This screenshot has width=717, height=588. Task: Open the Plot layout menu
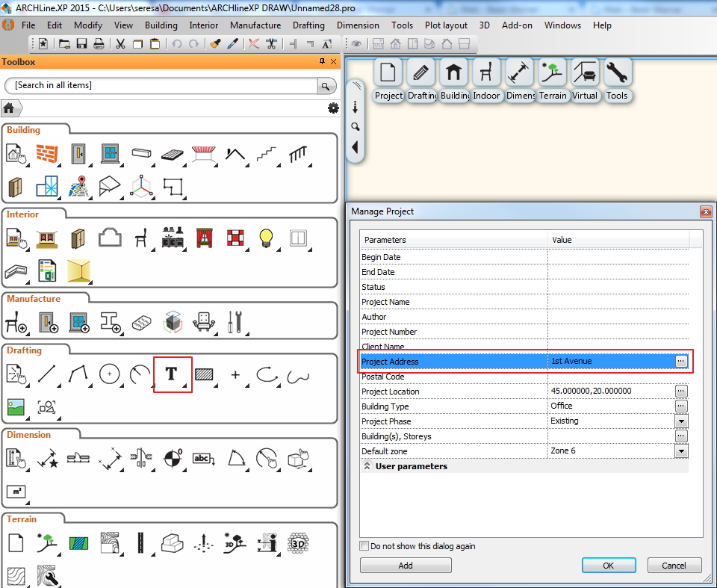[x=446, y=25]
